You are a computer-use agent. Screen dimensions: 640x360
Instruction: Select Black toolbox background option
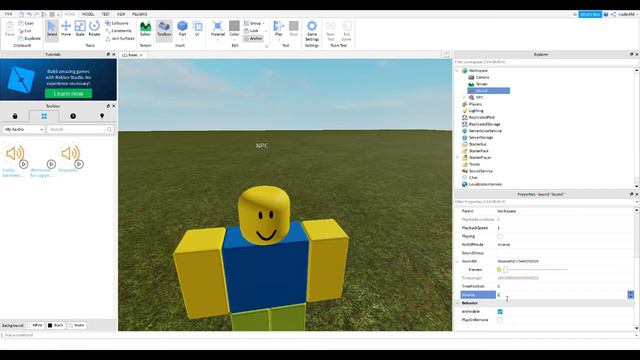[x=56, y=325]
